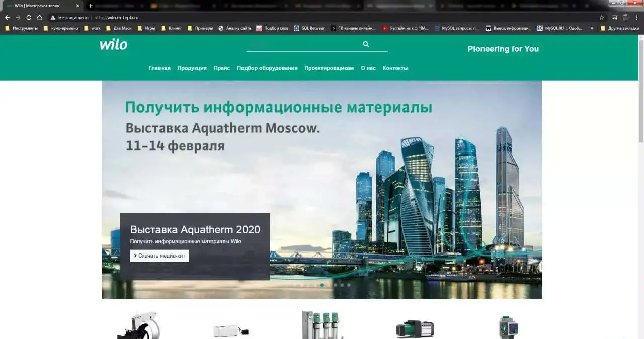Open the 'ТВ каналы онлайн' bookmark
Screen dimensions: 644x339
[353, 28]
